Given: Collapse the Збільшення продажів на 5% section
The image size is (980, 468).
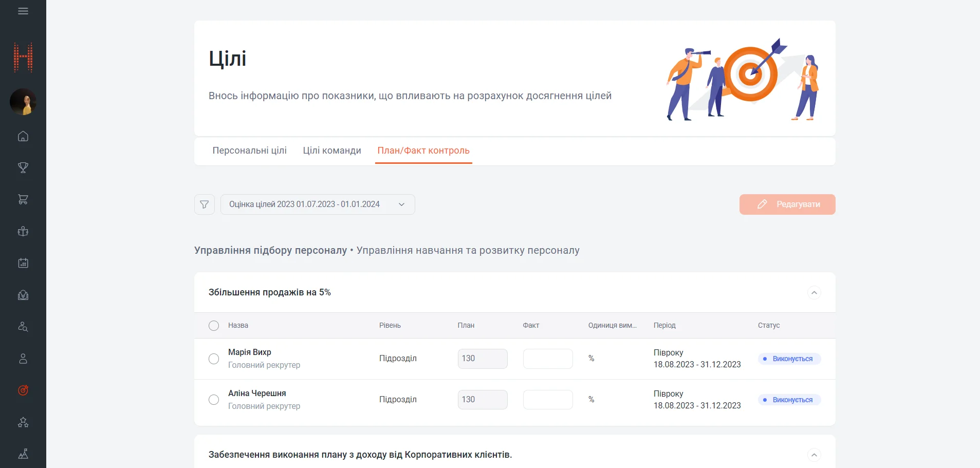Looking at the screenshot, I should coord(813,293).
